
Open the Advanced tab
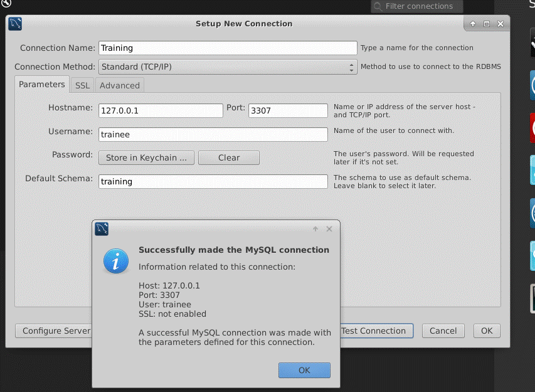tap(120, 85)
